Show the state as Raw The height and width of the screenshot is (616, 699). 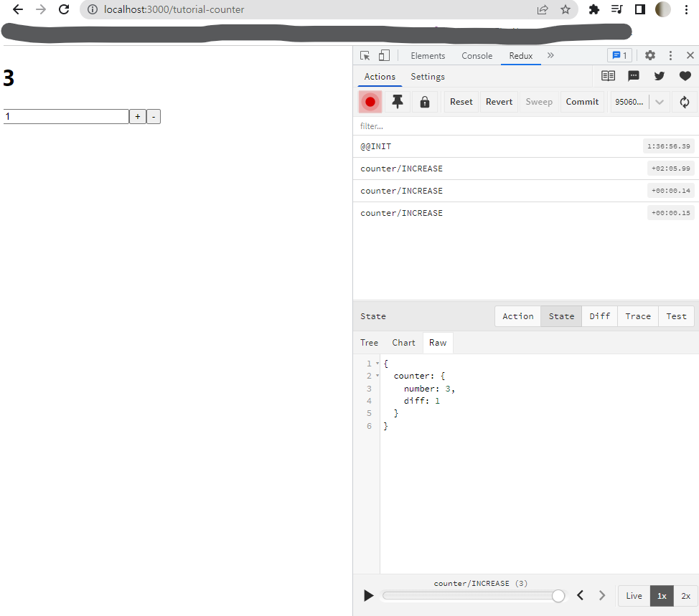tap(438, 343)
